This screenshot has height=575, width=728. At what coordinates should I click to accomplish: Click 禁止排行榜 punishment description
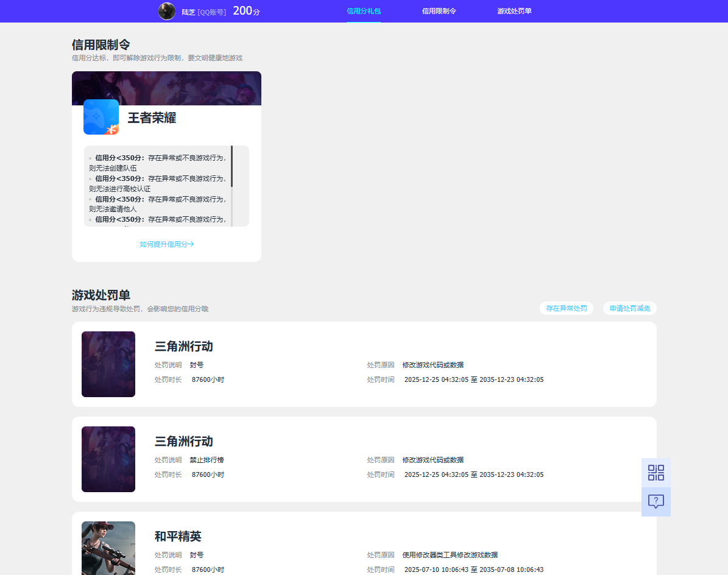click(207, 460)
